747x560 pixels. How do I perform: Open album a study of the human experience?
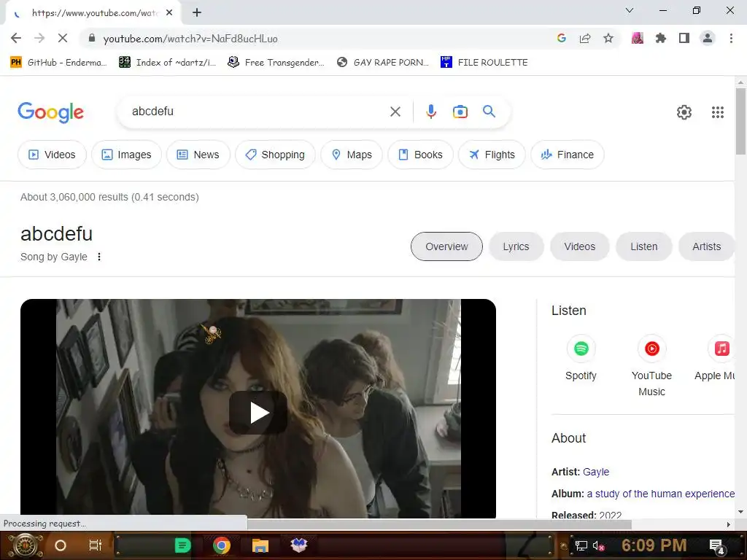(x=660, y=494)
